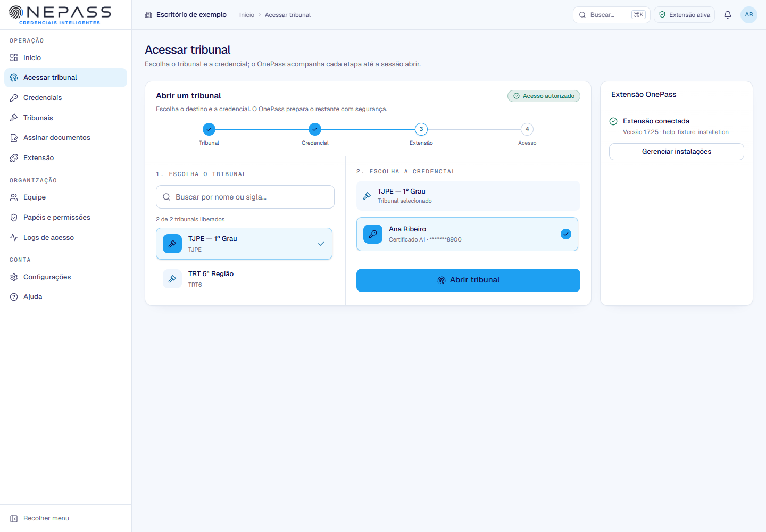
Task: Toggle the Ana Ribeiro credential selection check
Action: point(566,234)
